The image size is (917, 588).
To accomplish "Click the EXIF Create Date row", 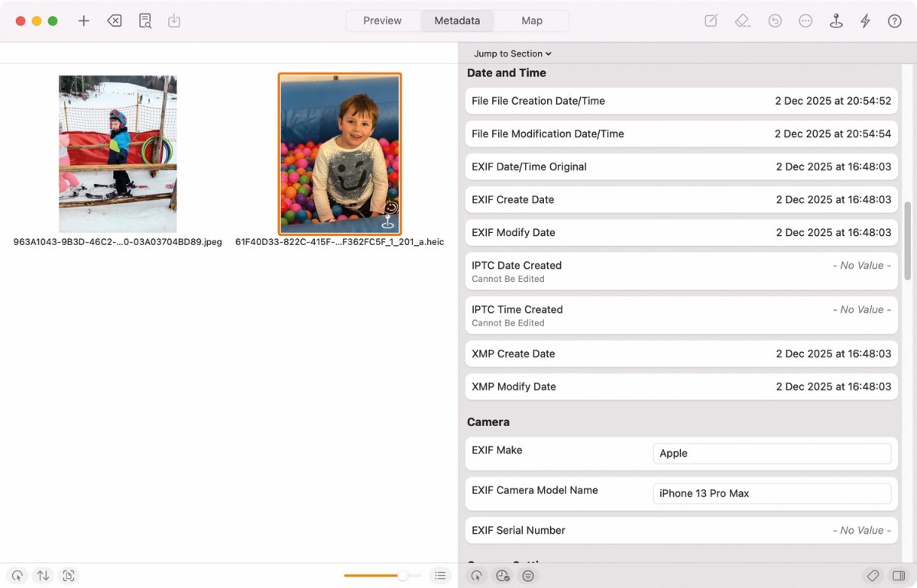I will click(682, 199).
